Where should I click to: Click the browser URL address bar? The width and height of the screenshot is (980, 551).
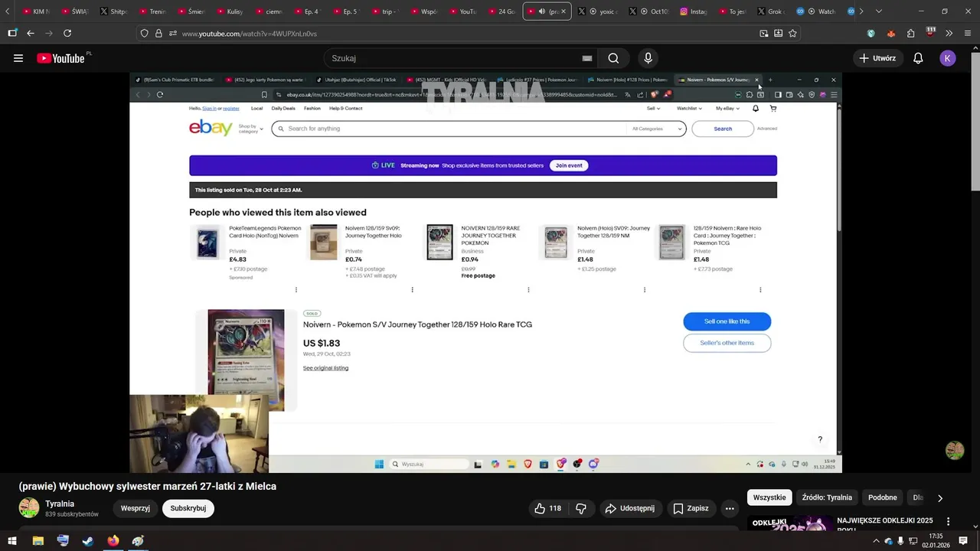pyautogui.click(x=467, y=34)
